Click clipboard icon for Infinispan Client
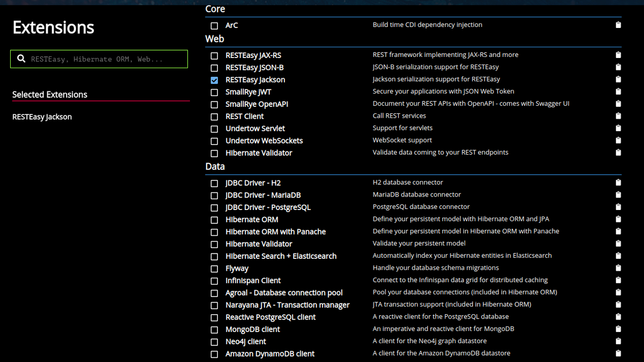This screenshot has width=644, height=362. click(x=618, y=280)
